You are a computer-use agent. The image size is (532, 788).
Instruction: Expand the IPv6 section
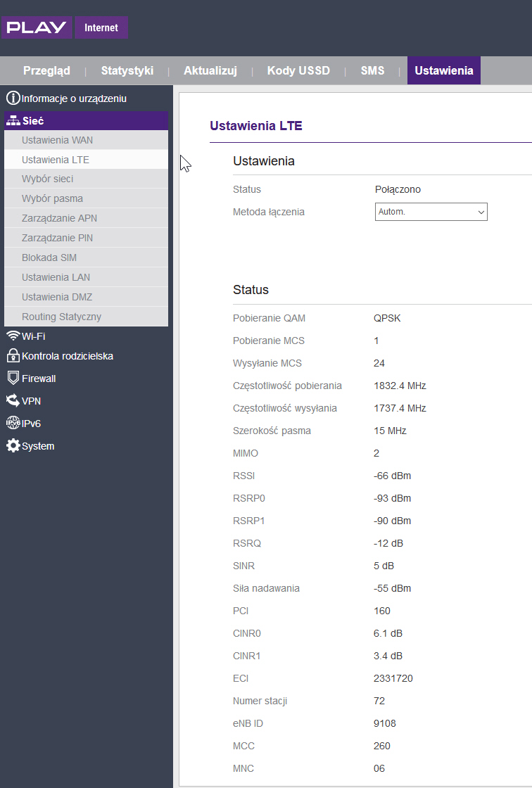tap(31, 424)
